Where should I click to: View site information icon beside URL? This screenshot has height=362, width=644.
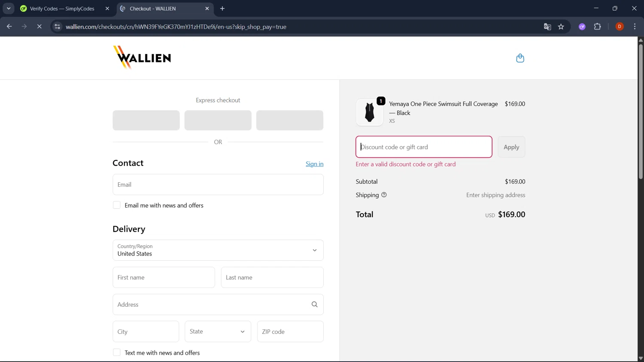pos(57,27)
